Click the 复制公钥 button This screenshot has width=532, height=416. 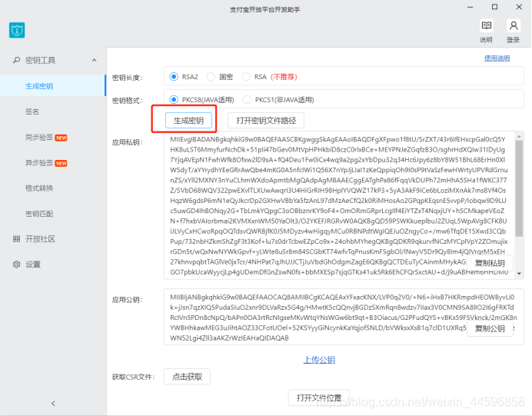[x=490, y=328]
